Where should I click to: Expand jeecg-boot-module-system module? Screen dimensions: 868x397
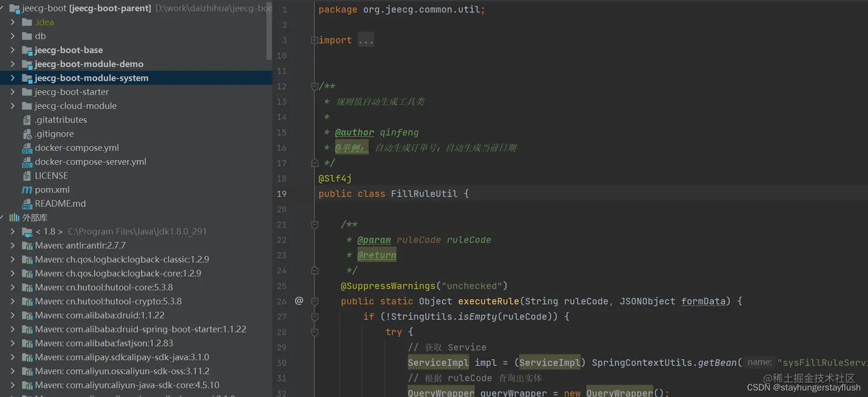point(13,78)
